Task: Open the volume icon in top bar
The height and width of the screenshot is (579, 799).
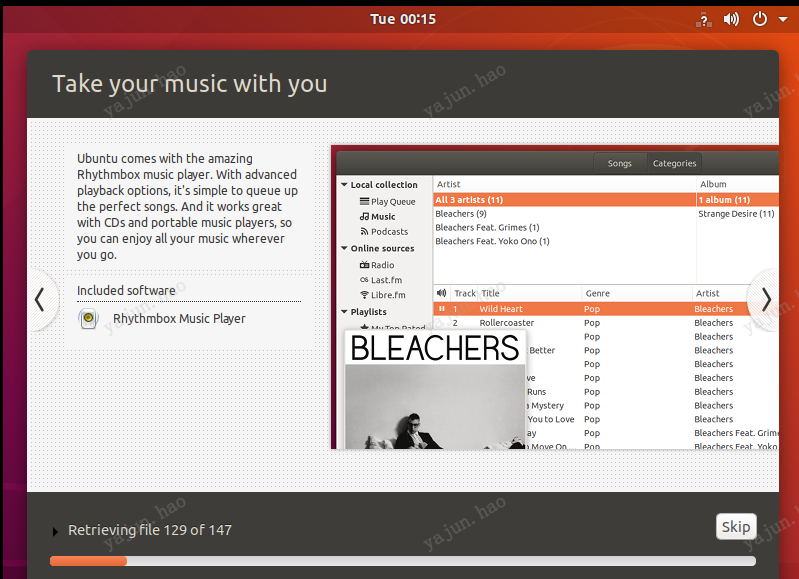Action: click(731, 19)
